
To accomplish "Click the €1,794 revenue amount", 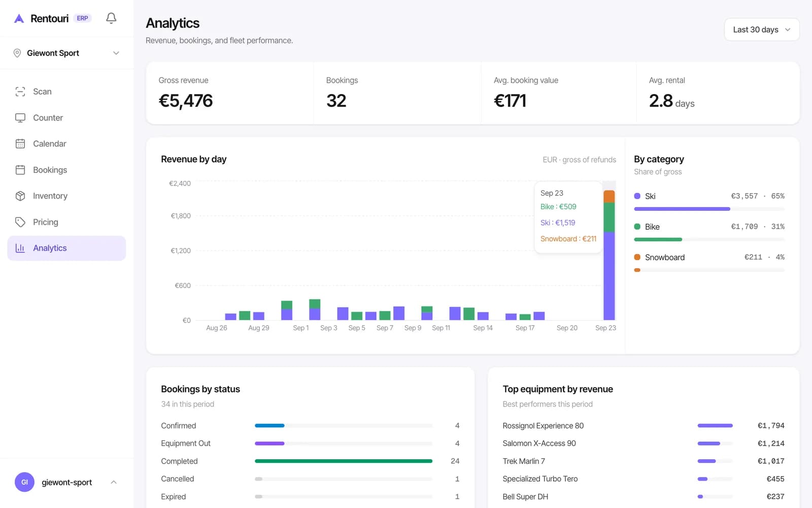I will point(771,426).
